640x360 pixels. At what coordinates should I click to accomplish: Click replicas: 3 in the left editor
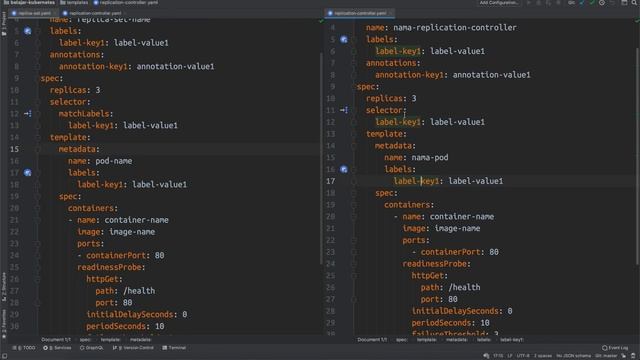[x=75, y=90]
